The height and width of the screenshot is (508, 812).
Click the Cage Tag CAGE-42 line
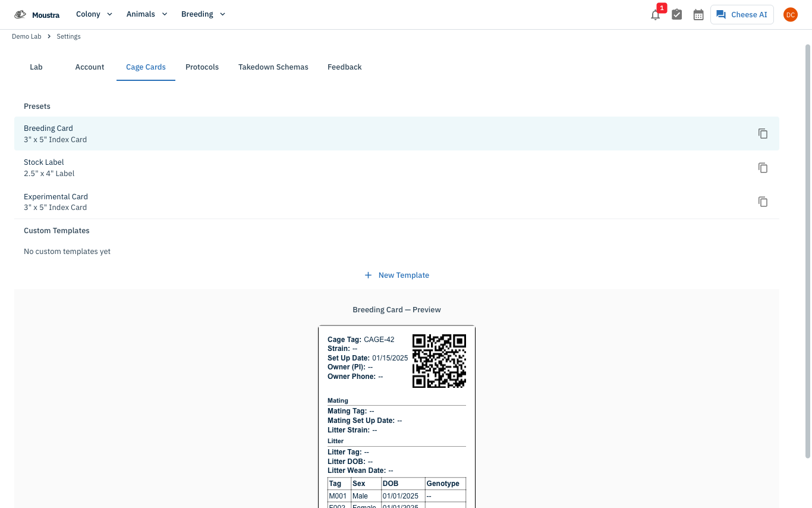361,340
